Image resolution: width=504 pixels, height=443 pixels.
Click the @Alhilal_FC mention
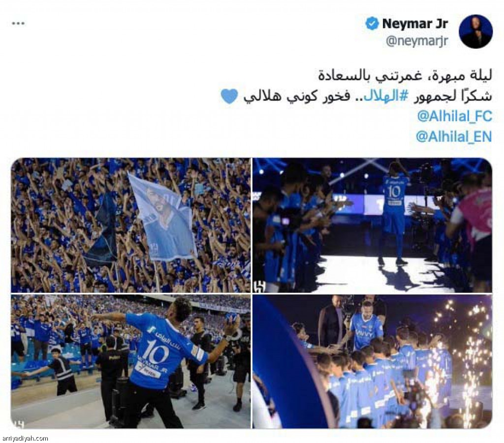click(454, 116)
